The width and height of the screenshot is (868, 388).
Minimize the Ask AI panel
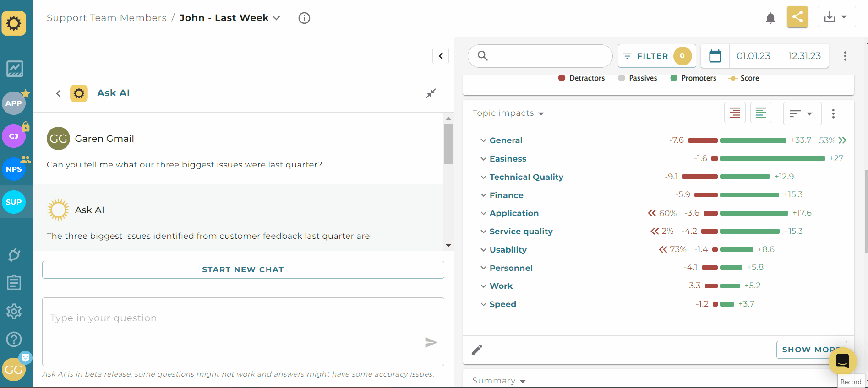431,93
